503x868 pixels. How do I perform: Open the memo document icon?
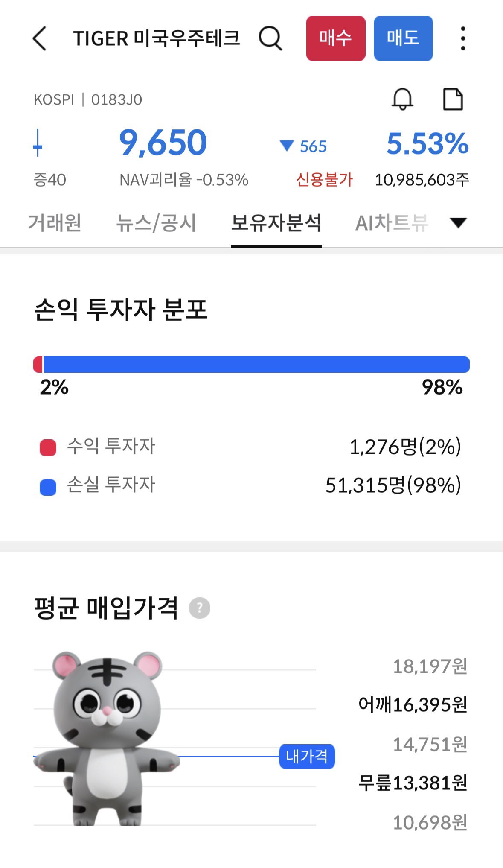453,99
